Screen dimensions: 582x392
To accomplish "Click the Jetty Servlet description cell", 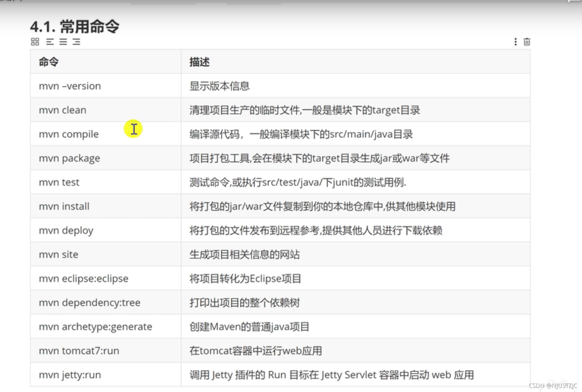I will click(355, 374).
